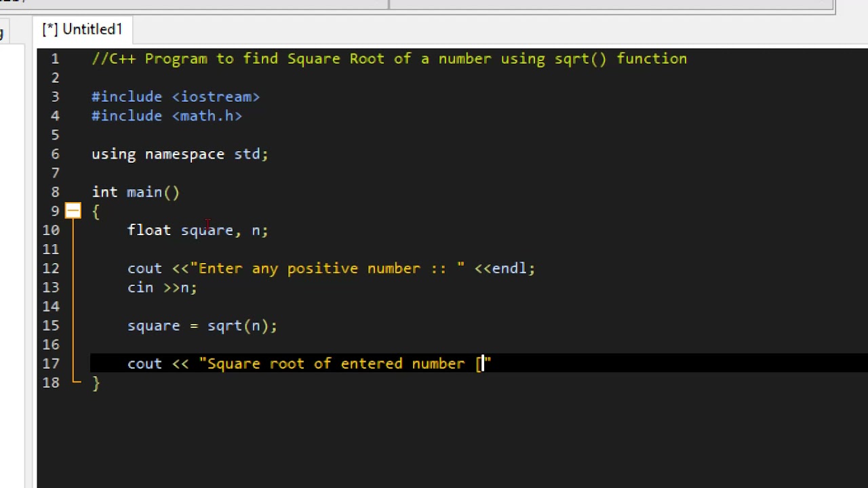Click the closing brace on line 18
The width and height of the screenshot is (868, 488).
pyautogui.click(x=96, y=383)
